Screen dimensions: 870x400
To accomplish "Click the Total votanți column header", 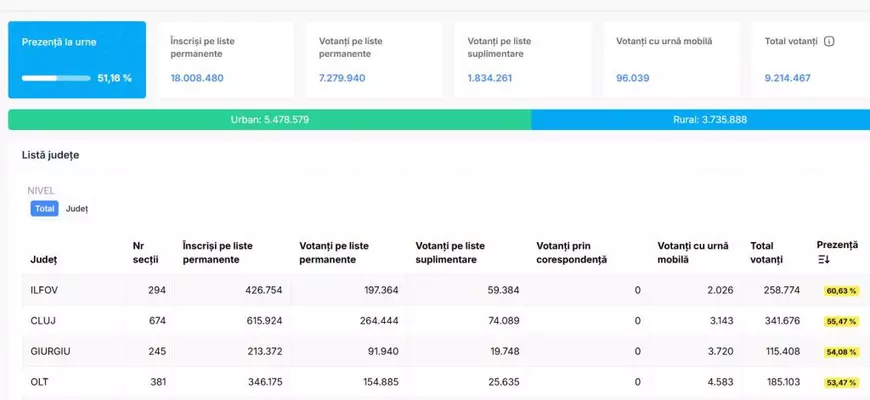I will click(769, 252).
